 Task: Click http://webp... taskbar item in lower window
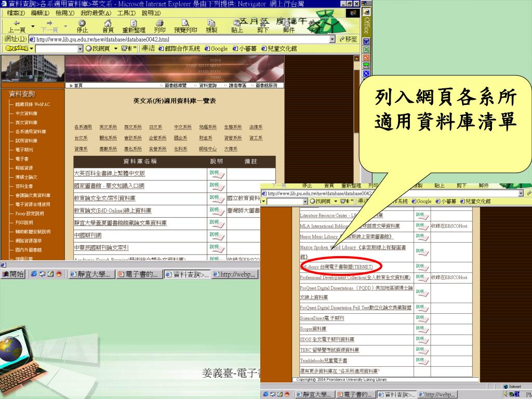click(437, 394)
